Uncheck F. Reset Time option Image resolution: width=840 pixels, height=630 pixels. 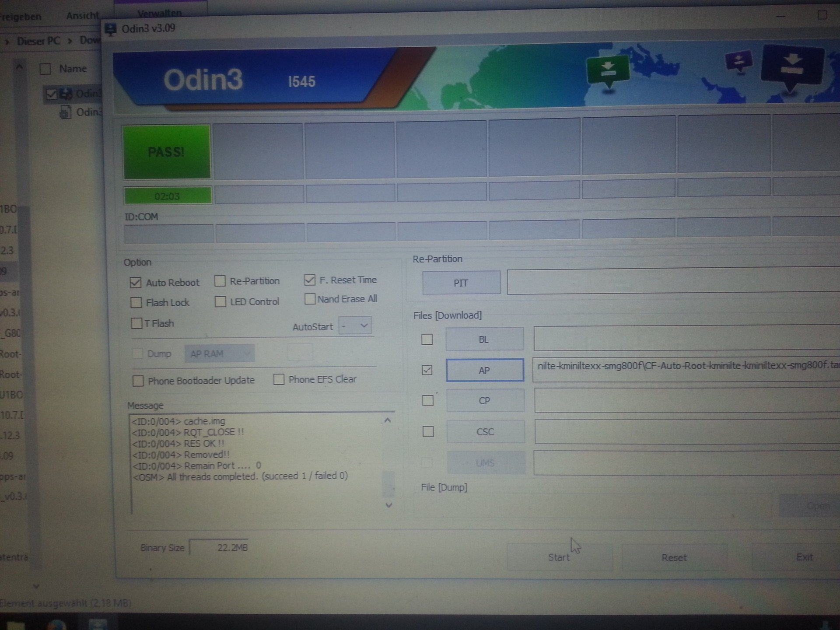pos(310,280)
